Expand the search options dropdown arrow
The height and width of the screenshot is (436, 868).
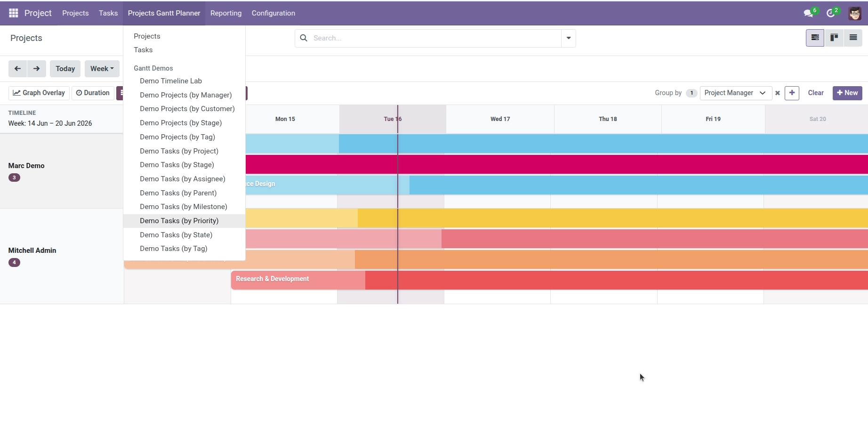tap(569, 38)
